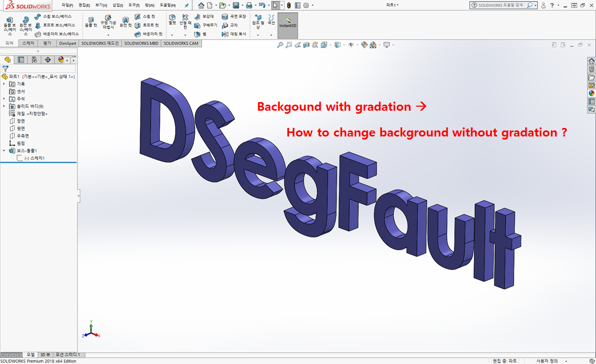Open the Hide/Show Items eye dropdown
The width and height of the screenshot is (596, 364).
coord(357,45)
